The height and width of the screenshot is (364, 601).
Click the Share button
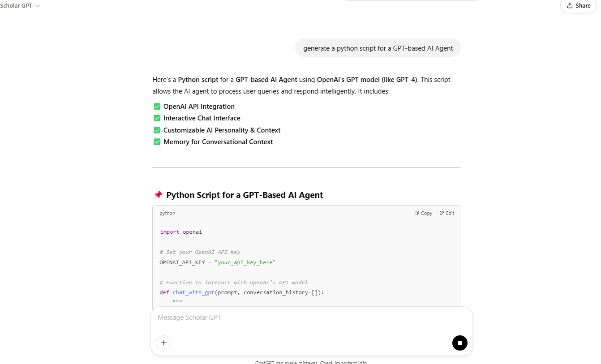coord(579,6)
